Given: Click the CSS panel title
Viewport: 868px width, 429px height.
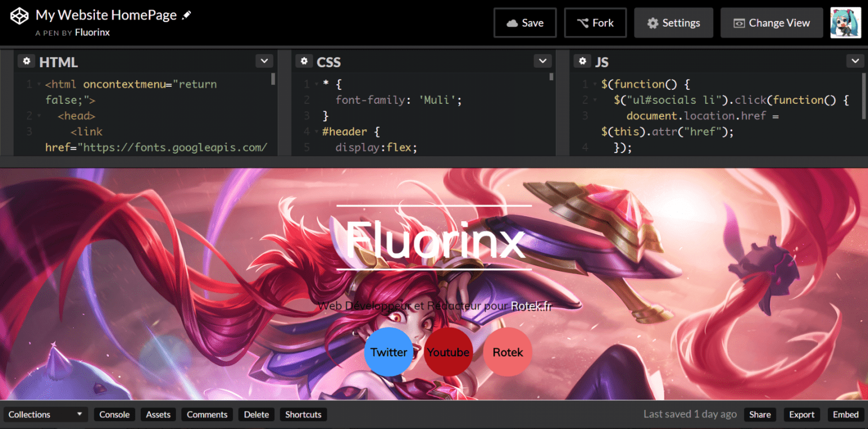Looking at the screenshot, I should point(329,62).
